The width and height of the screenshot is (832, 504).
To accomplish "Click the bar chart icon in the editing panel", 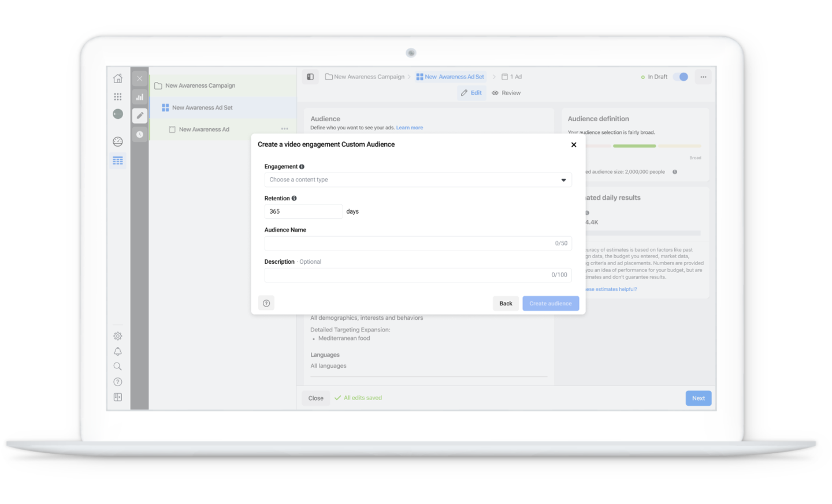I will 140,97.
